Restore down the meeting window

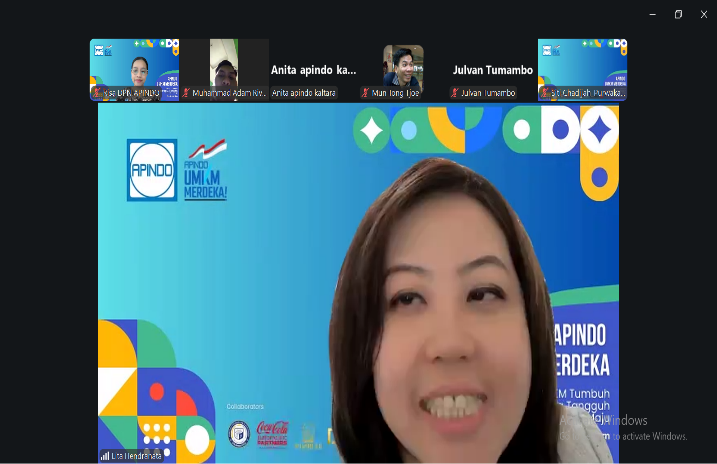point(678,14)
